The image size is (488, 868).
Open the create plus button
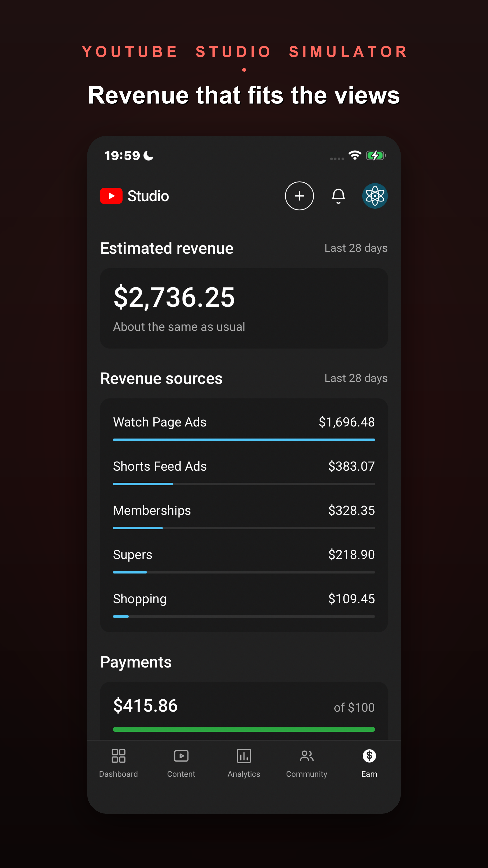(x=299, y=196)
